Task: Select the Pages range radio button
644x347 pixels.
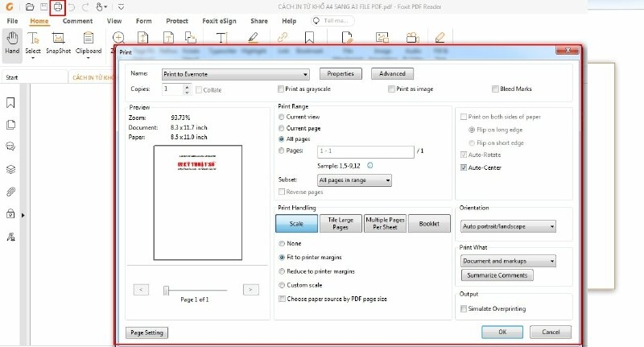Action: [281, 151]
